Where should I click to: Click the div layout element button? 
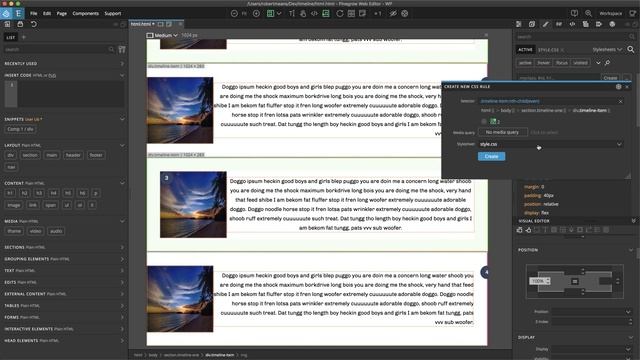[11, 155]
